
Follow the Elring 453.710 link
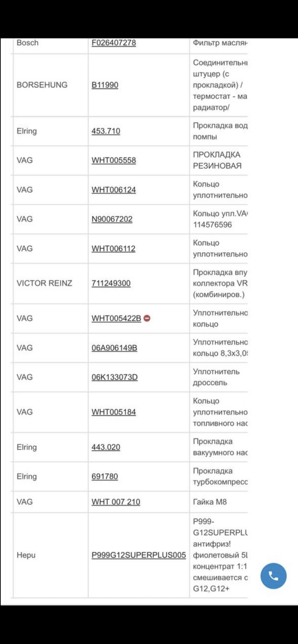(x=106, y=131)
